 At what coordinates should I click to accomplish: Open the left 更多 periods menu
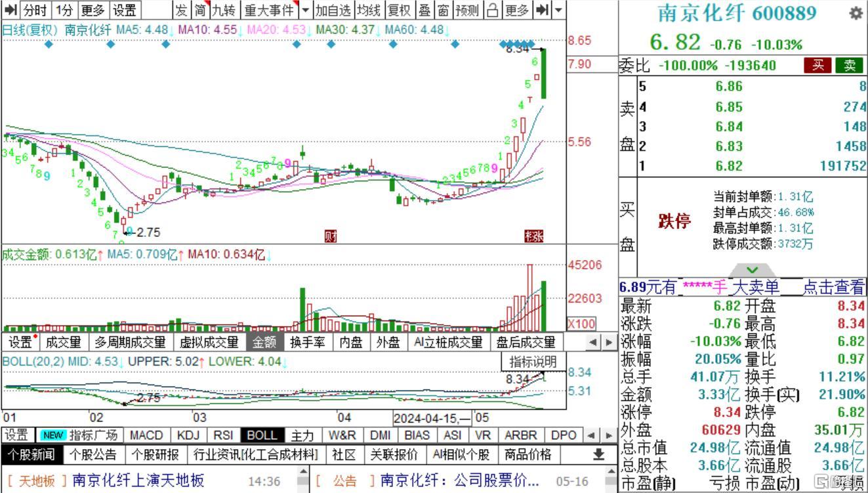pos(93,10)
